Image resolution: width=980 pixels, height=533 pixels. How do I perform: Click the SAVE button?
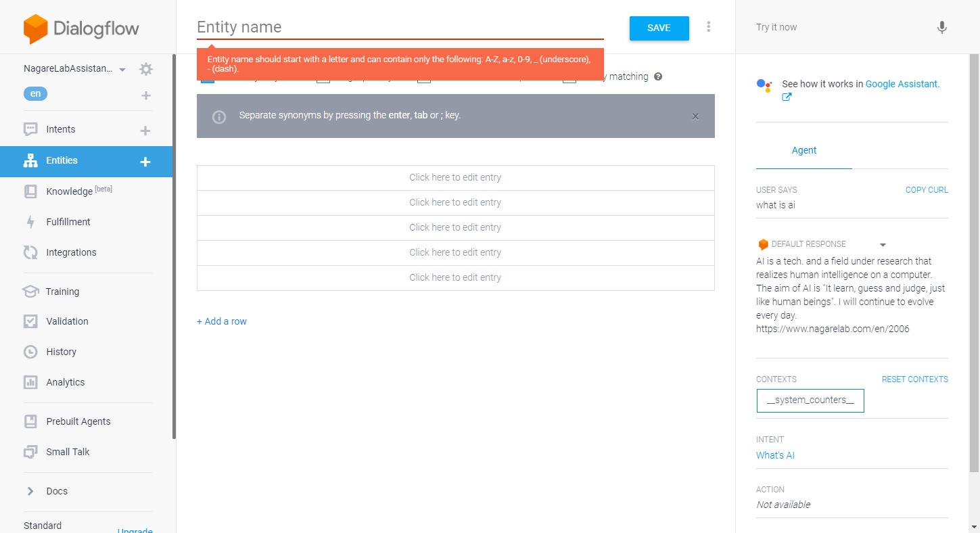point(659,28)
